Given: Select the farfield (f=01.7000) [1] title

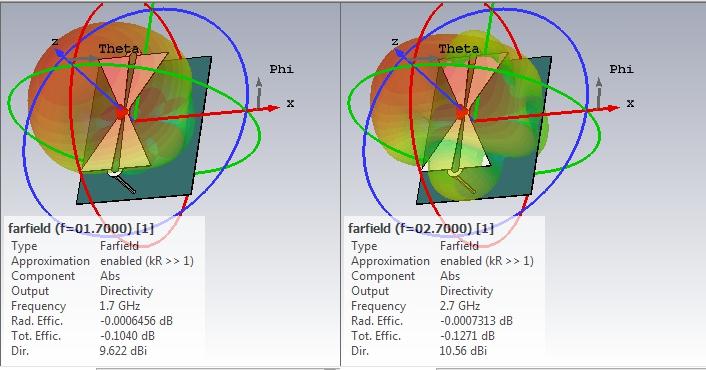Looking at the screenshot, I should (x=81, y=228).
